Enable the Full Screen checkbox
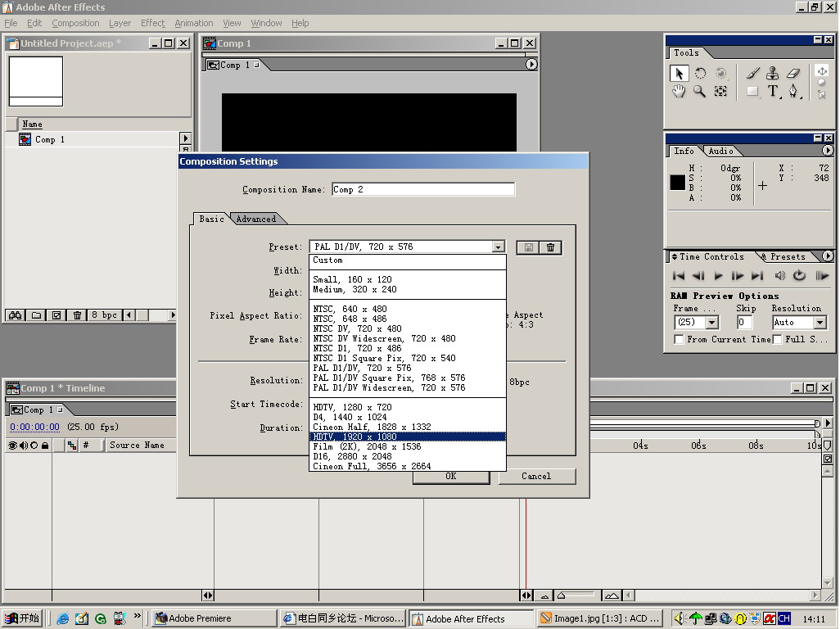The width and height of the screenshot is (840, 629). point(777,339)
